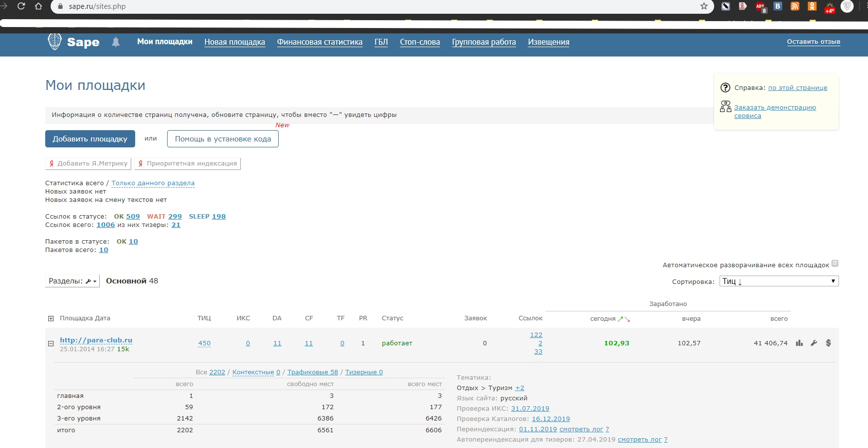This screenshot has width=868, height=448.
Task: Go to the browser home page icon
Action: (39, 6)
